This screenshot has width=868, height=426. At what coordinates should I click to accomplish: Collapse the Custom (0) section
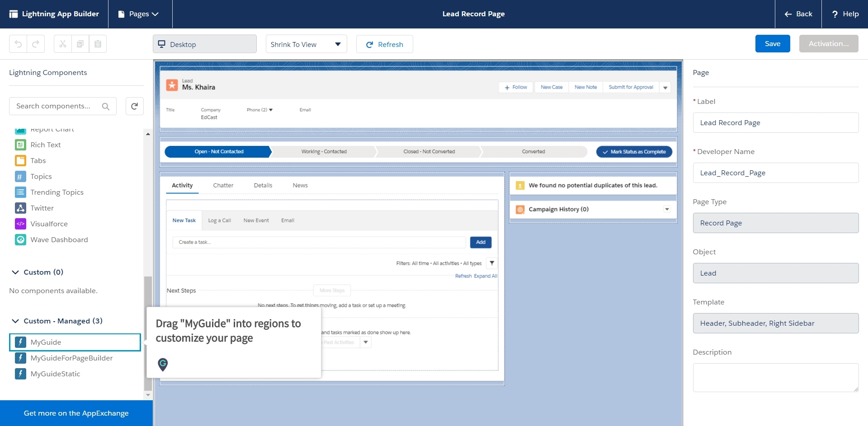pos(15,272)
